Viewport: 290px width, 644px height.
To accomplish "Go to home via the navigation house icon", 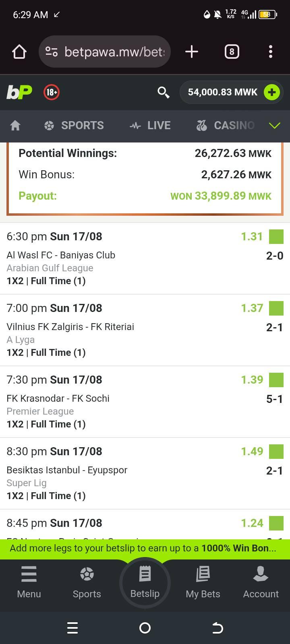I will click(15, 126).
